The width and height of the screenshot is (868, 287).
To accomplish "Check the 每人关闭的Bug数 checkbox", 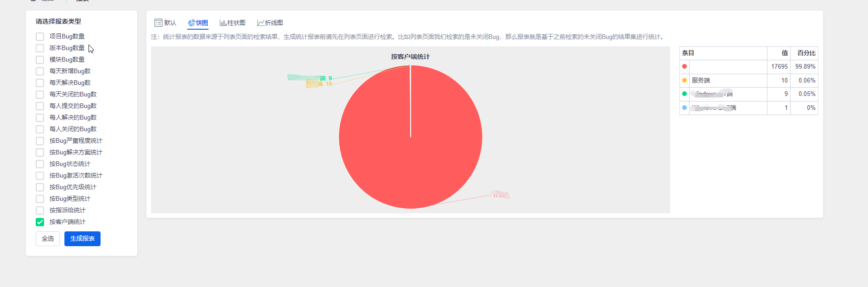I will (40, 129).
